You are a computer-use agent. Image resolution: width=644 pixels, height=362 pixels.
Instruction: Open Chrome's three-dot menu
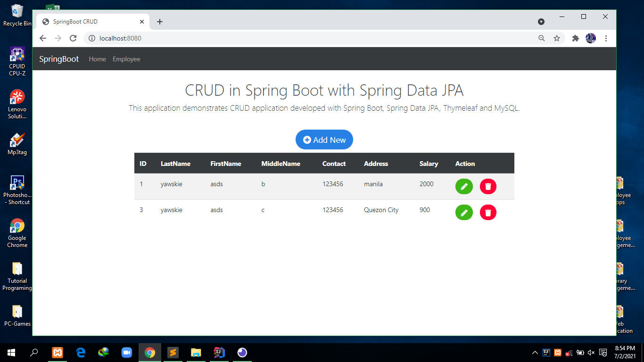606,38
